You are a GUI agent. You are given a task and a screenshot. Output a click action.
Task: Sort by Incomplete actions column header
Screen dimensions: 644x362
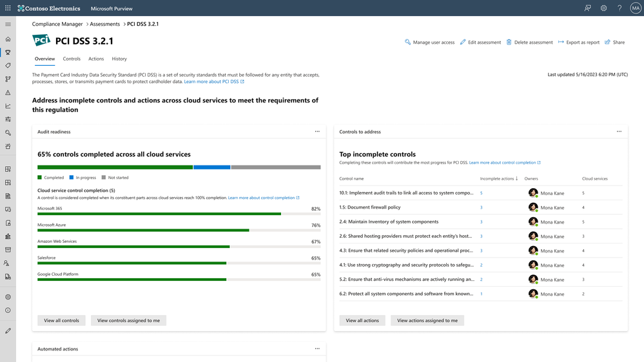click(x=498, y=178)
